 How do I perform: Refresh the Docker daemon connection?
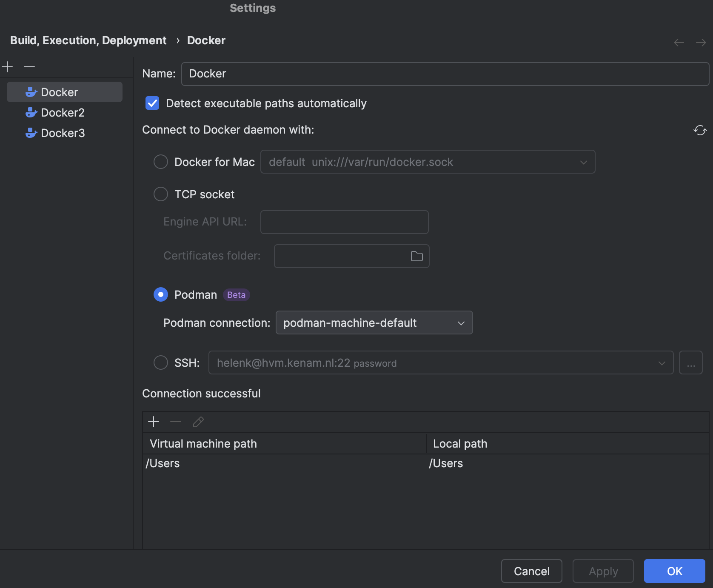click(700, 130)
